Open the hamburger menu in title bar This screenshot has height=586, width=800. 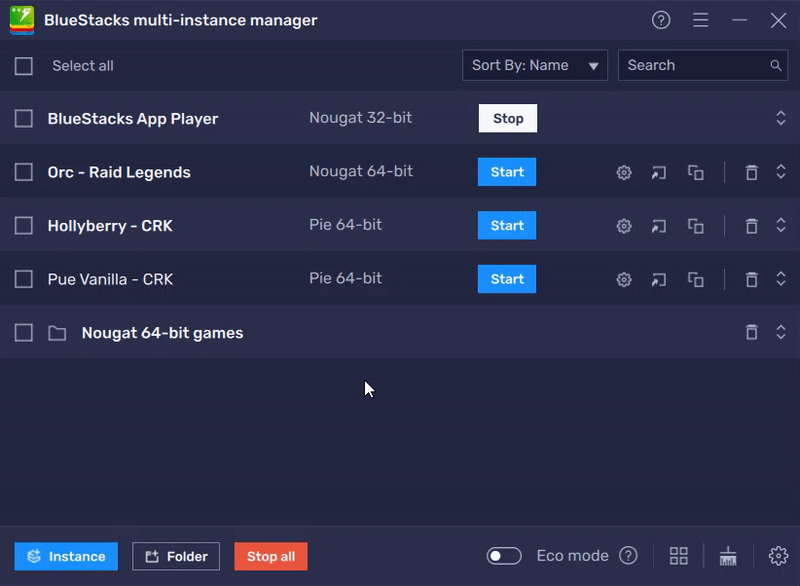(700, 20)
